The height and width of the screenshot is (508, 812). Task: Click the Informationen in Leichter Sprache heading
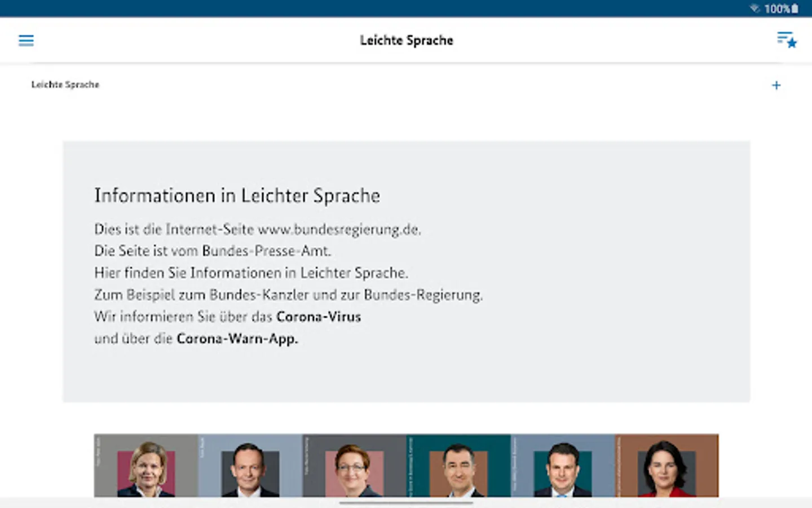pos(237,195)
